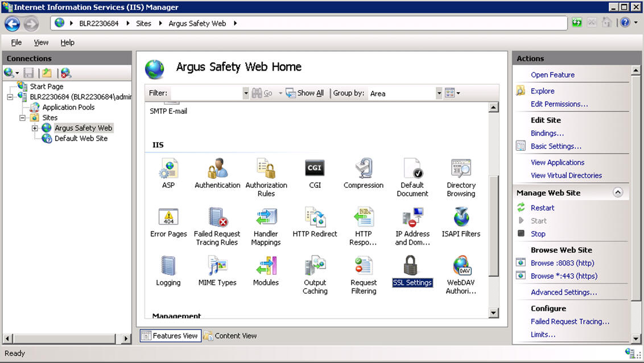The image size is (644, 363).
Task: Open the File menu
Action: tap(16, 42)
